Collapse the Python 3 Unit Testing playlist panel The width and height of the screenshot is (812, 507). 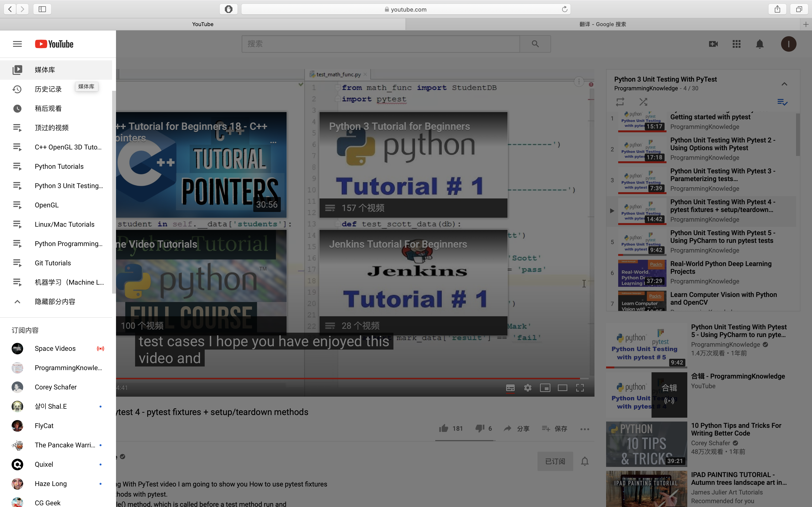(x=784, y=84)
